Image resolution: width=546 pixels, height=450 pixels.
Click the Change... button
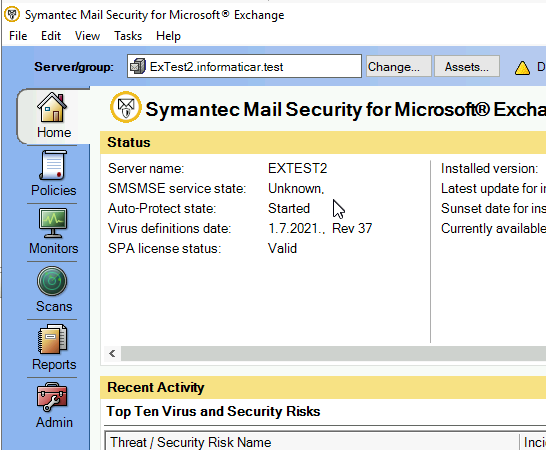[399, 66]
